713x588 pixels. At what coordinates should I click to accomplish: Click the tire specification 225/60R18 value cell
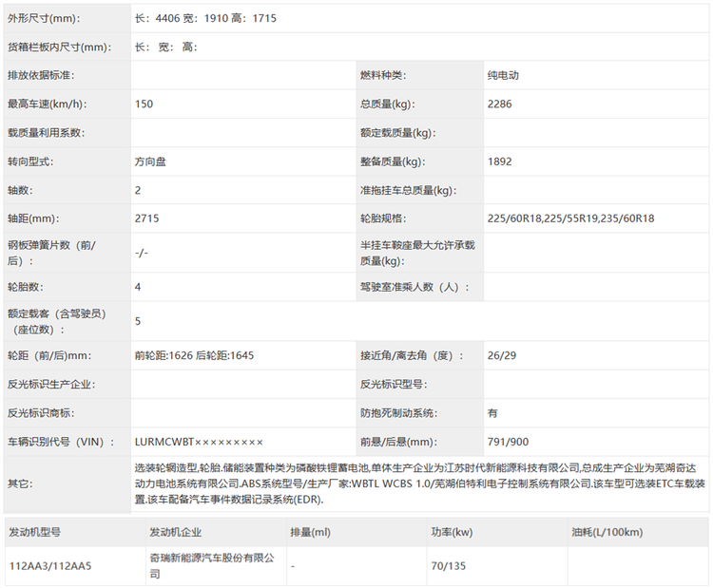(570, 218)
